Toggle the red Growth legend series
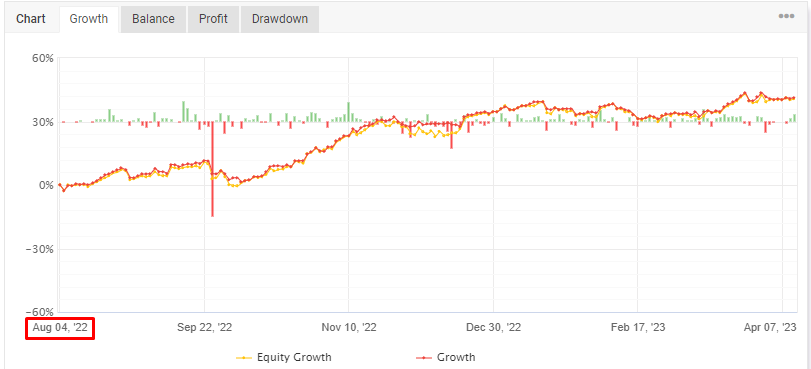The height and width of the screenshot is (369, 811). pos(446,357)
